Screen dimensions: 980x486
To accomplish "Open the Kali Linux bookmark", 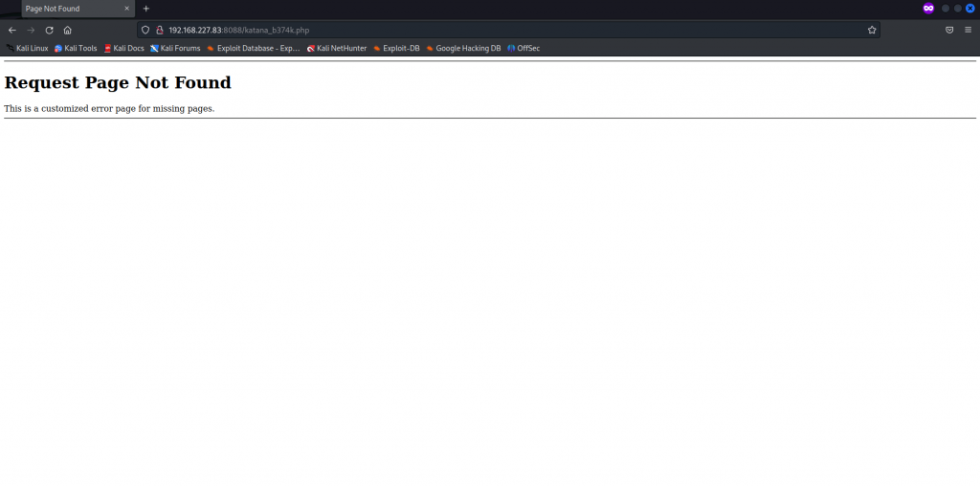I will [x=27, y=48].
